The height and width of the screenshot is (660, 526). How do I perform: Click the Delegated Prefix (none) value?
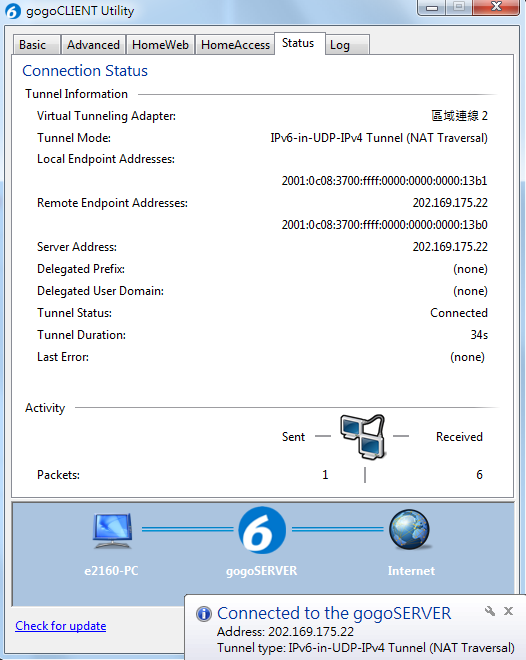coord(470,269)
